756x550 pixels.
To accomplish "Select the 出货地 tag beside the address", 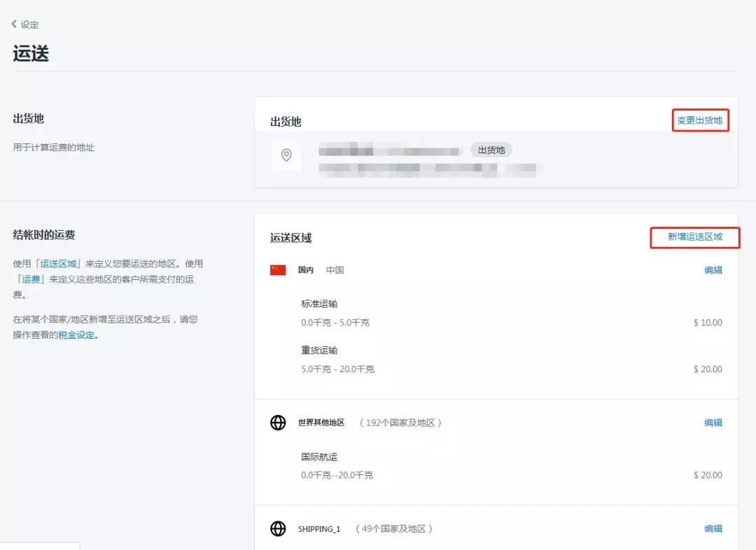I will pyautogui.click(x=491, y=149).
